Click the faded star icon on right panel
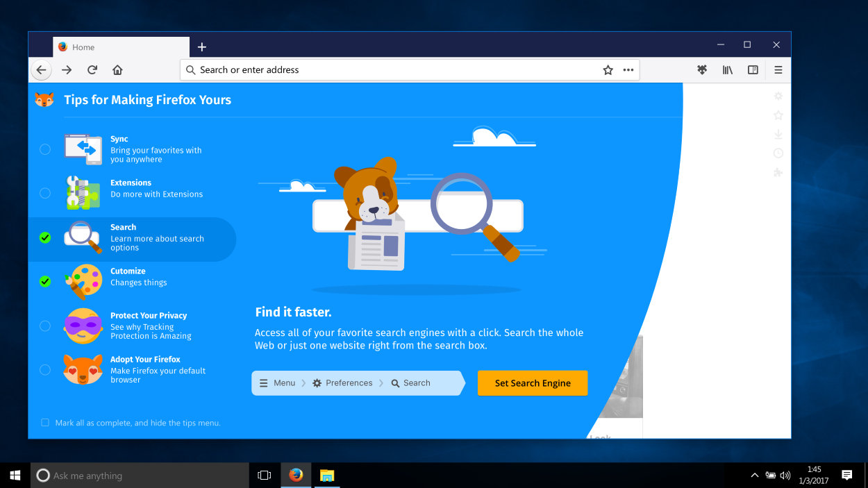868x488 pixels. coord(778,115)
